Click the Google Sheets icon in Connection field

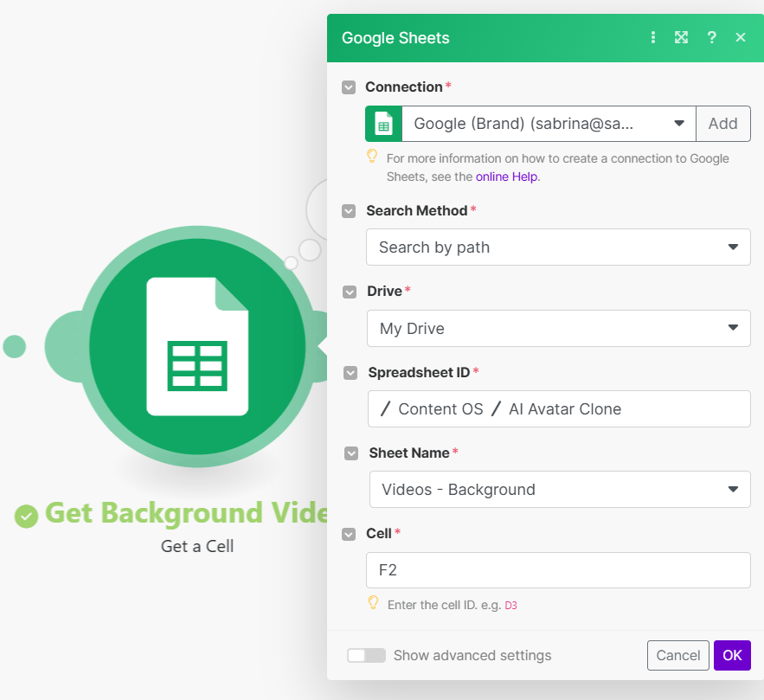383,124
